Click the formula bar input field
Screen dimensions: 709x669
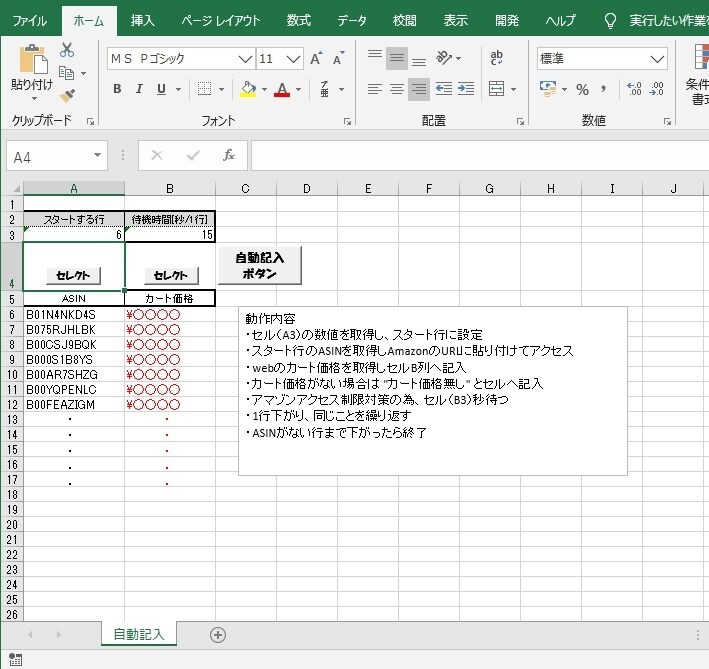pos(479,155)
